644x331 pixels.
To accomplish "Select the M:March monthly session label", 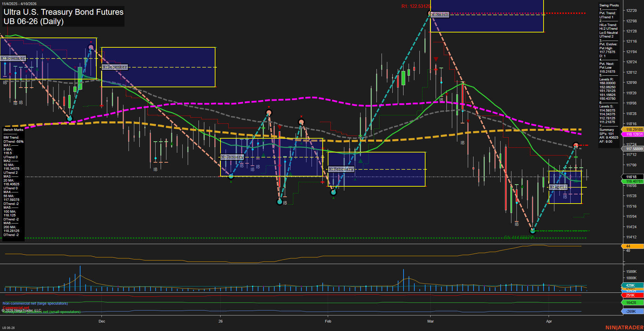I will click(440, 15).
